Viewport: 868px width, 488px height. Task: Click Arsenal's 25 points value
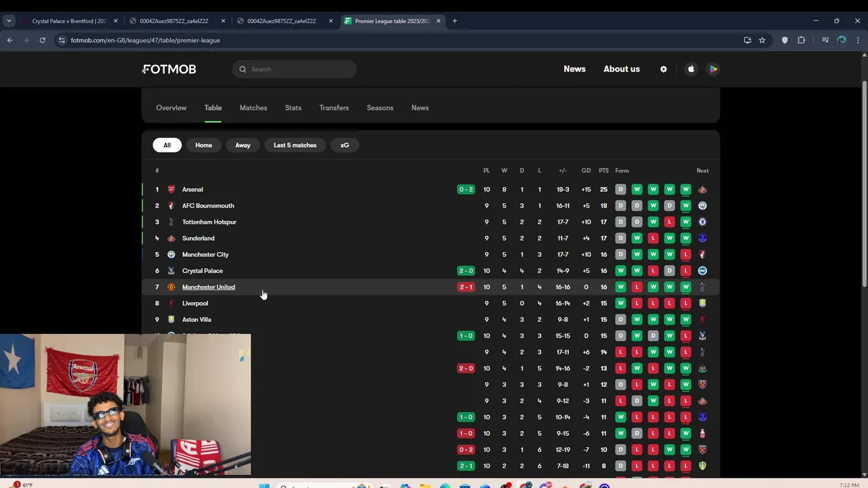(x=604, y=190)
